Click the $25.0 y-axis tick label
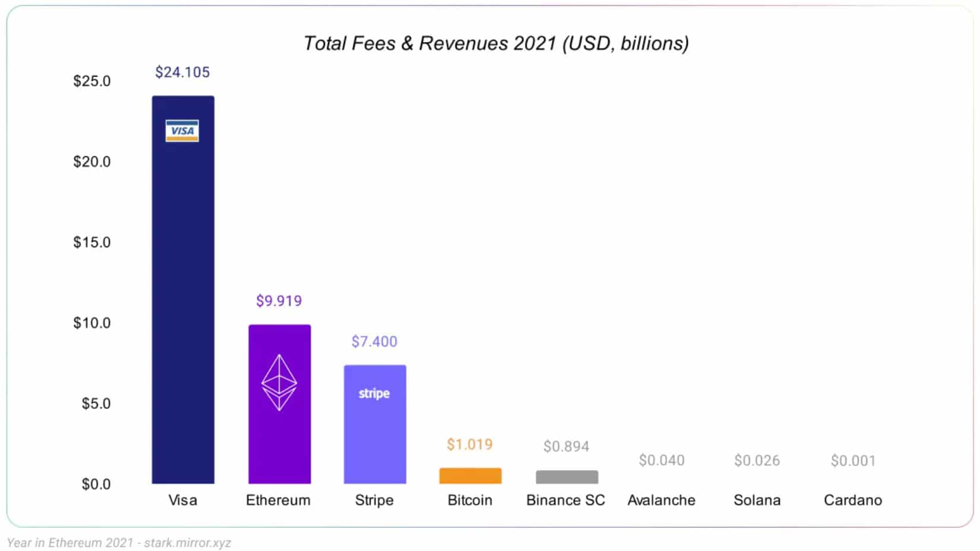 pos(92,81)
